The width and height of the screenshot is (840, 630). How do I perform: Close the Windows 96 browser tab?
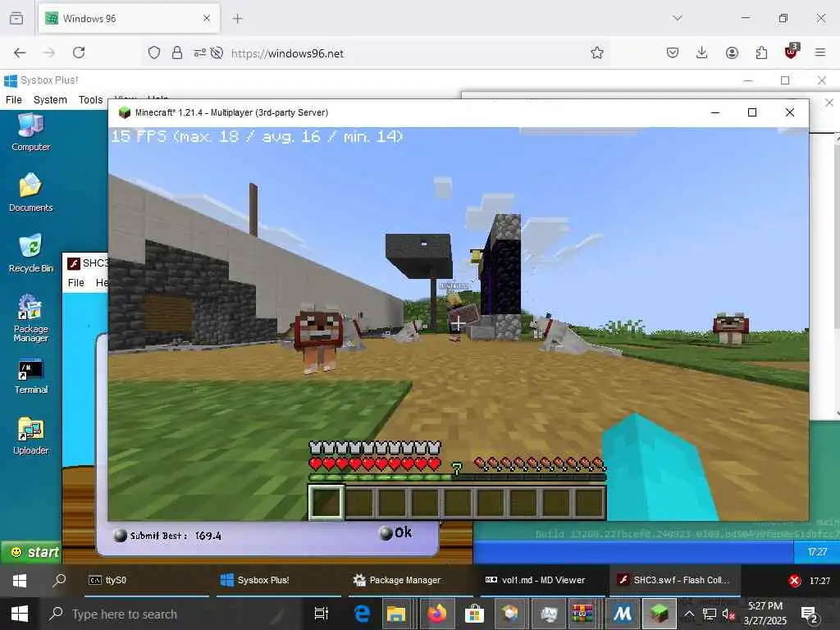tap(206, 18)
